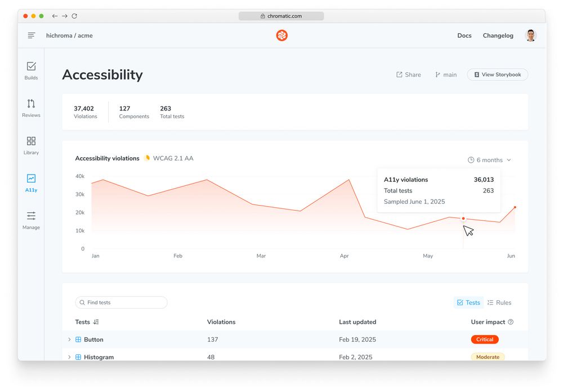Viewport: 563px width, 392px height.
Task: Open Reviews in the sidebar
Action: tap(31, 108)
